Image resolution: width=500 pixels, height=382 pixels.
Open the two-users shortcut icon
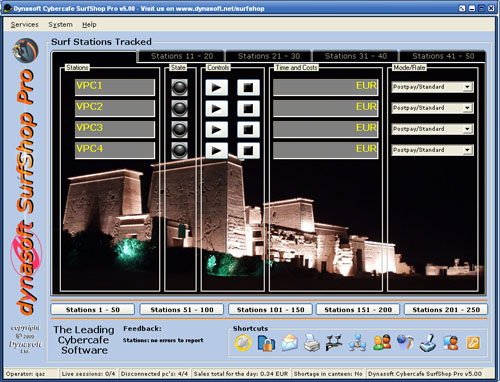pyautogui.click(x=382, y=343)
